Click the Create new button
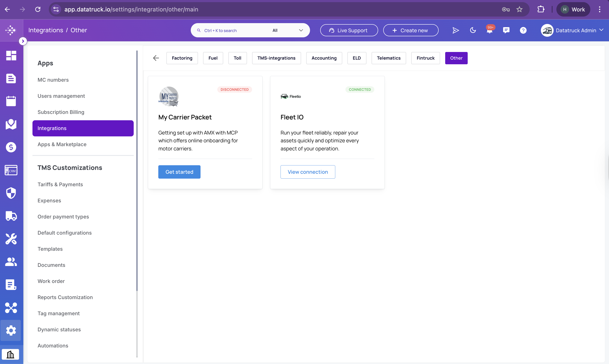The height and width of the screenshot is (364, 609). tap(411, 30)
